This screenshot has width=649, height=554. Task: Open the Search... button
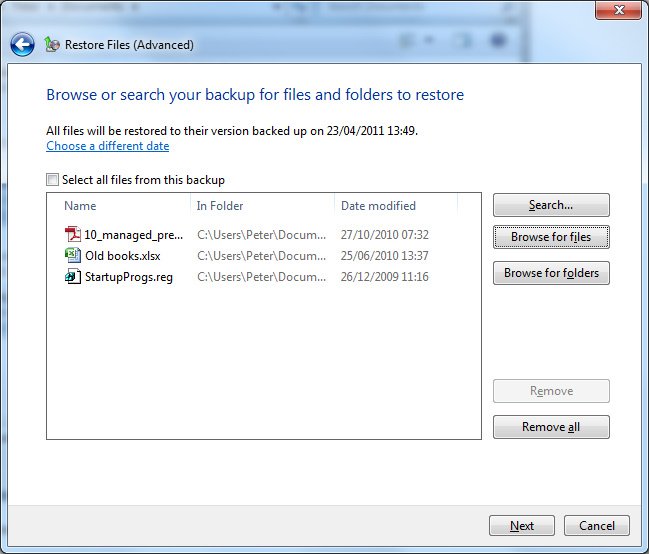[x=551, y=205]
